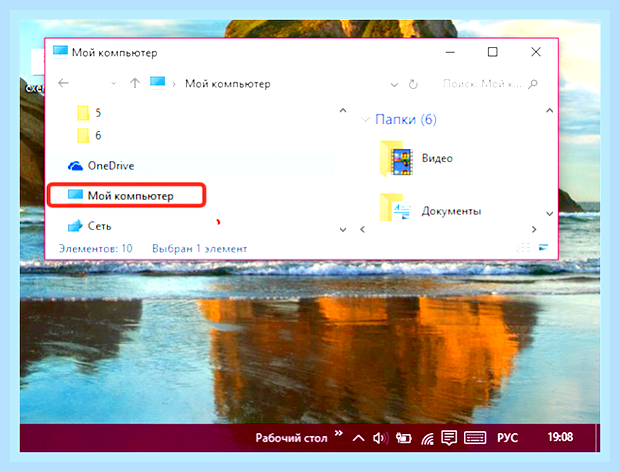Click the computer icon in address bar
The width and height of the screenshot is (620, 472).
tap(157, 82)
